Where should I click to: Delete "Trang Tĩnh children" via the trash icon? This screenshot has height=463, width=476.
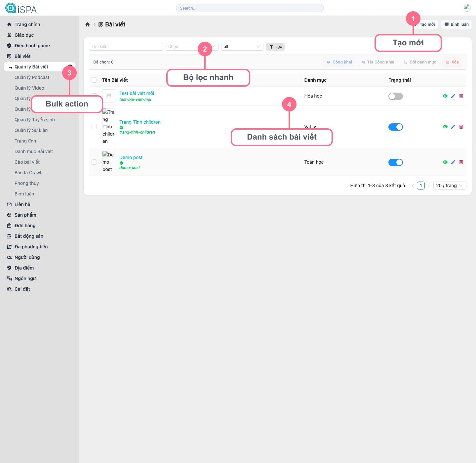pos(461,127)
